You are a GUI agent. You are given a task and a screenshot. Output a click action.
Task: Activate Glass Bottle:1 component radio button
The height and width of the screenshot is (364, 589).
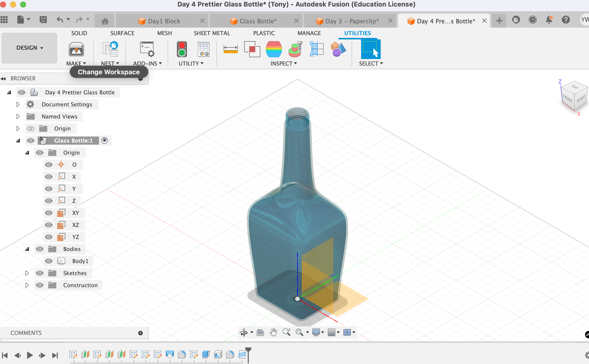click(x=105, y=141)
